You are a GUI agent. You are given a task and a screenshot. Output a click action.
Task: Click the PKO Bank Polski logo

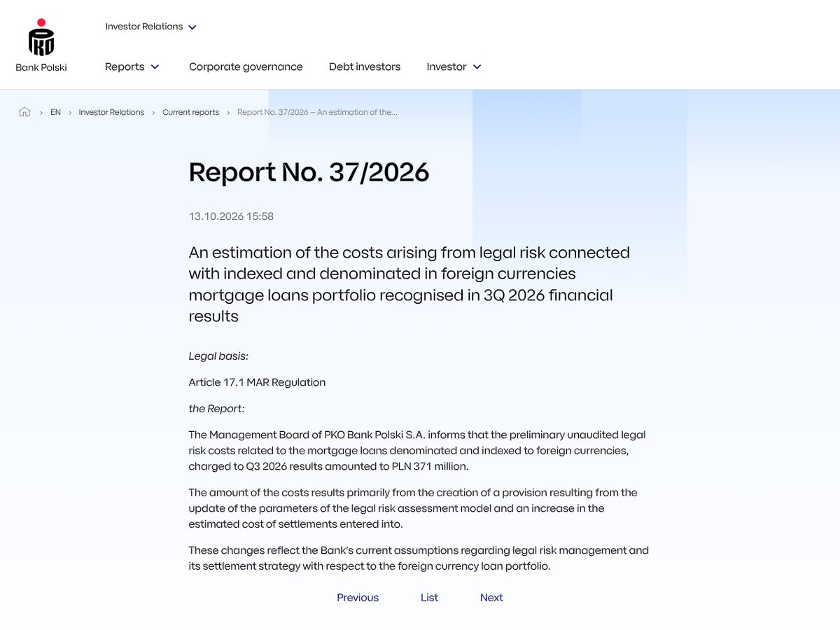41,45
